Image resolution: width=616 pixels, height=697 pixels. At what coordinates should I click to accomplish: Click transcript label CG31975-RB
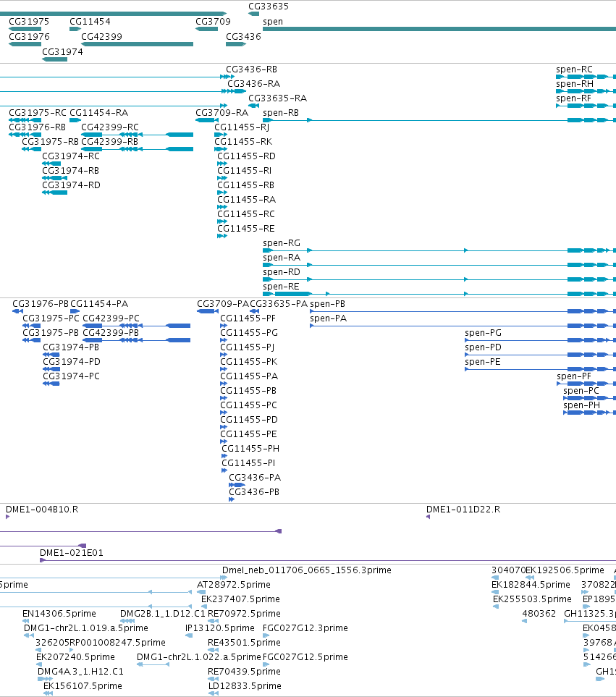point(50,141)
